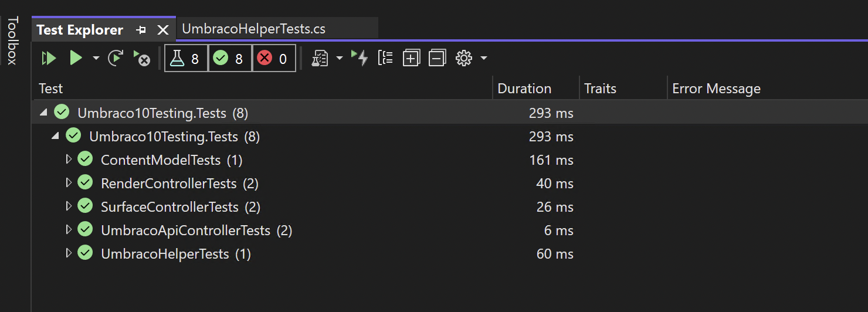The width and height of the screenshot is (868, 312).
Task: Collapse all tests with minus icon
Action: point(437,58)
